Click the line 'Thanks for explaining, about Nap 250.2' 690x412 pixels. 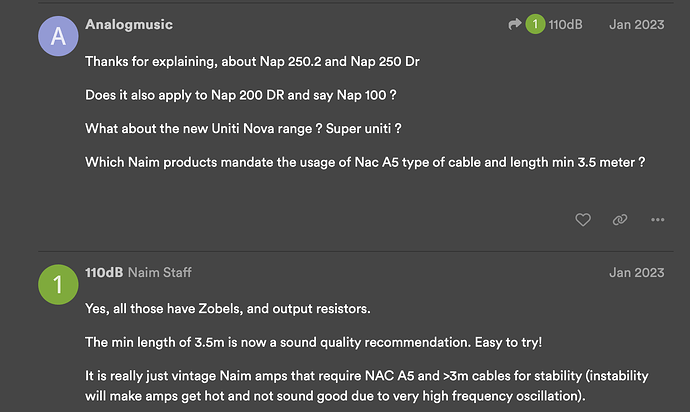252,62
